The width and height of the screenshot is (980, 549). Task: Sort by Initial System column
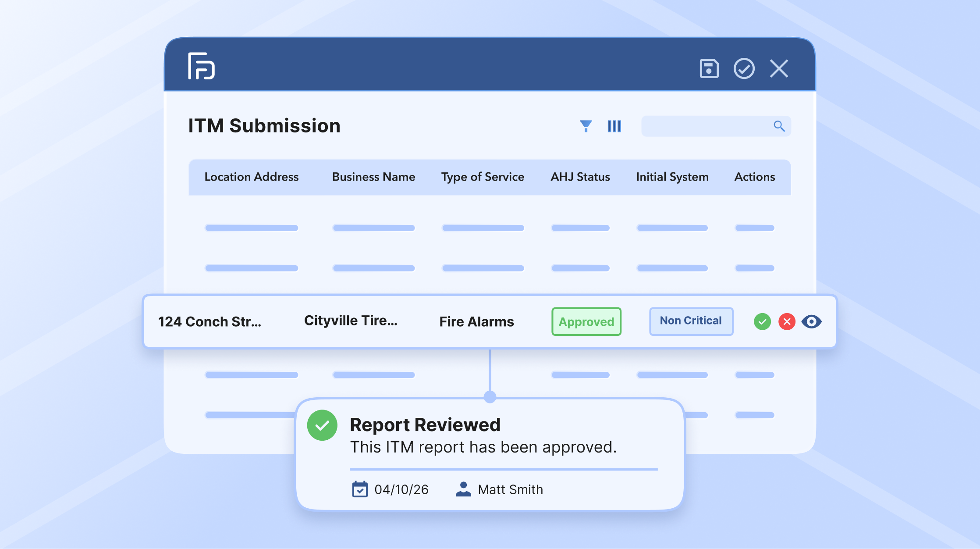point(672,177)
